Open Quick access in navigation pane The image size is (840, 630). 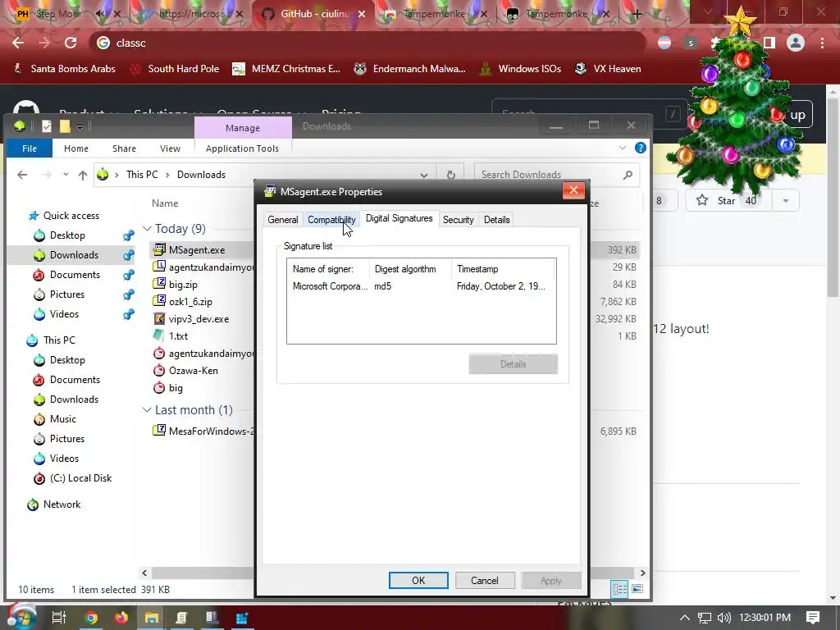point(71,216)
